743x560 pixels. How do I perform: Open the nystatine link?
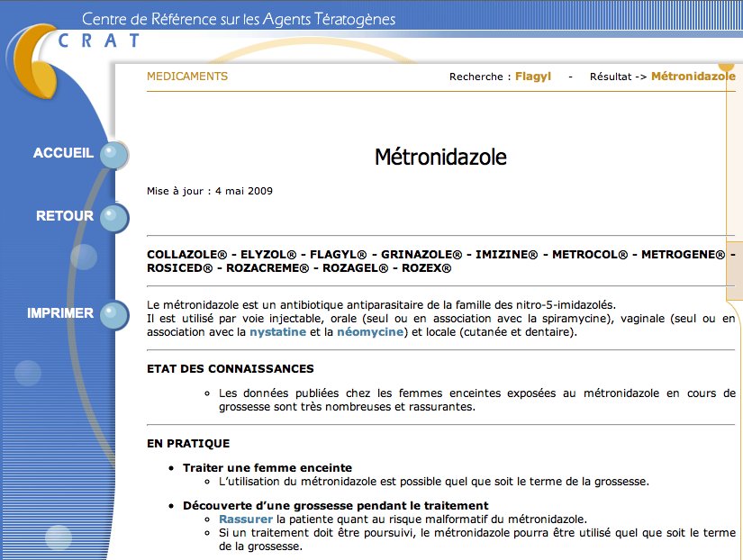tap(277, 332)
